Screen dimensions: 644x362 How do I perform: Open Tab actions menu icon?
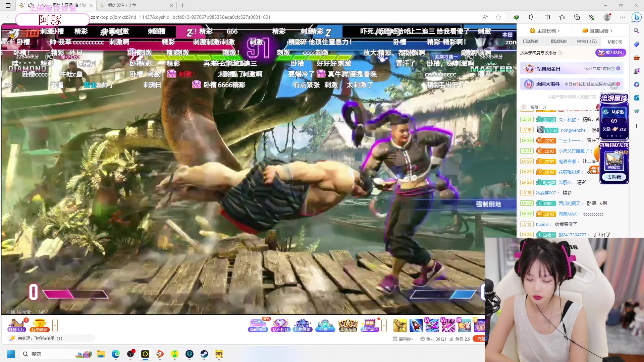(8, 5)
